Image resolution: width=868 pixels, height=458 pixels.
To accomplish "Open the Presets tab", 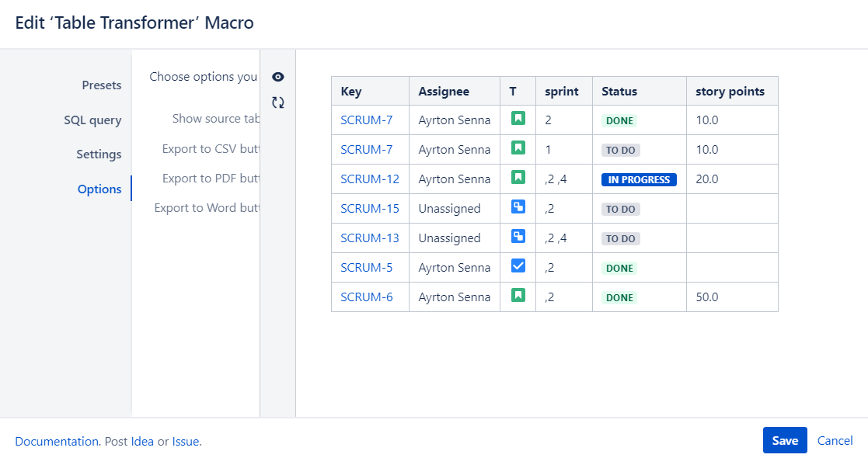I will pyautogui.click(x=102, y=85).
